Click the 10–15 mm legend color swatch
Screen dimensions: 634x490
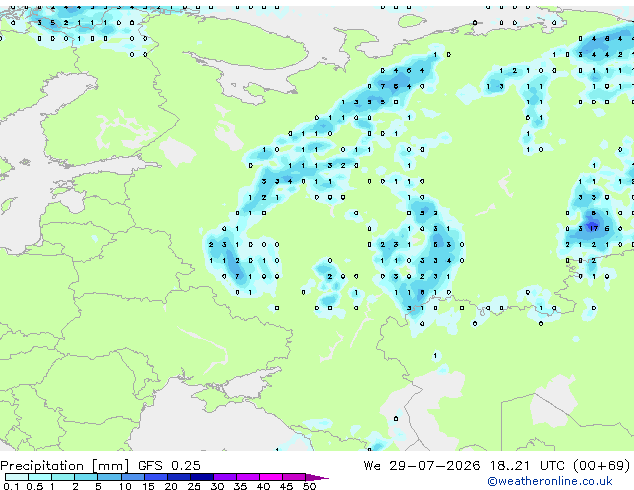[132, 477]
